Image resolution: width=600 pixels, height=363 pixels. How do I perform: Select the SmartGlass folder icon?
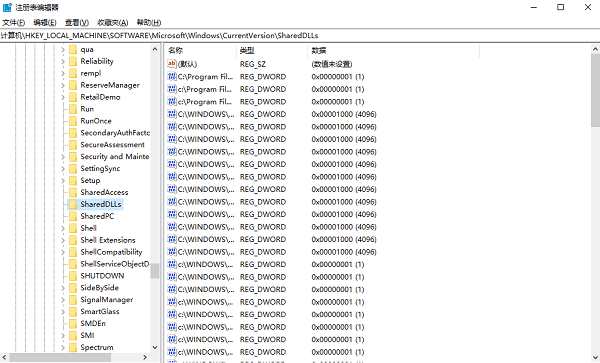tap(73, 311)
